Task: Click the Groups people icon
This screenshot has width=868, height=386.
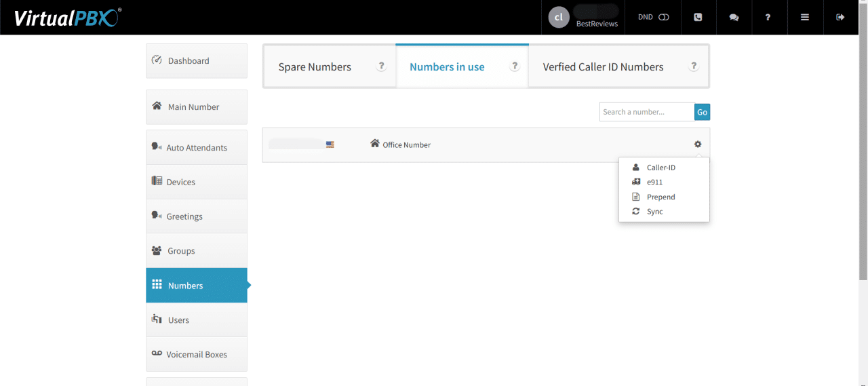Action: pyautogui.click(x=157, y=250)
